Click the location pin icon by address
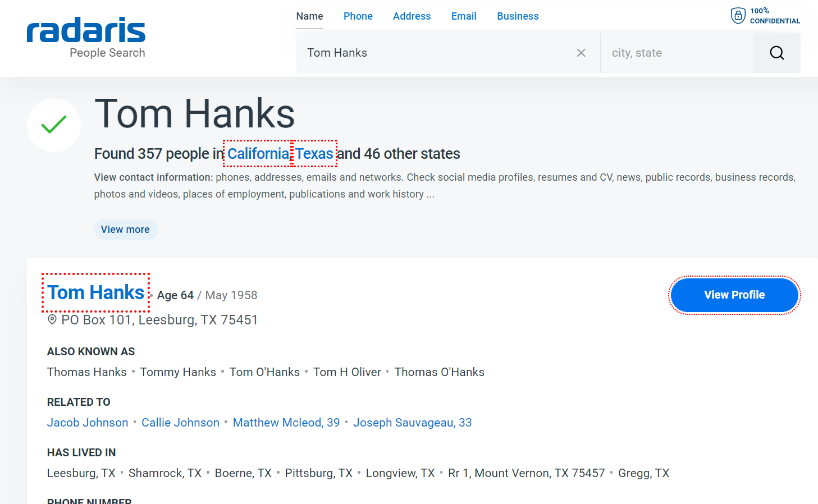The width and height of the screenshot is (818, 504). click(52, 320)
